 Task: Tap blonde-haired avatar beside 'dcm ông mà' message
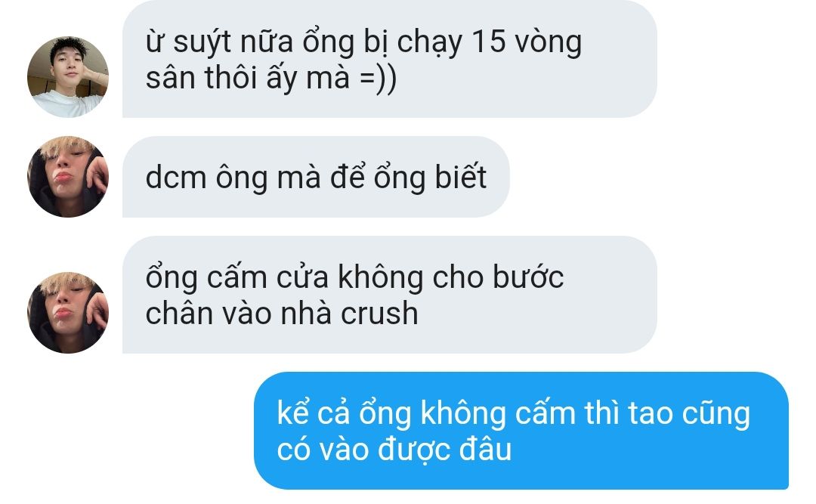click(68, 177)
